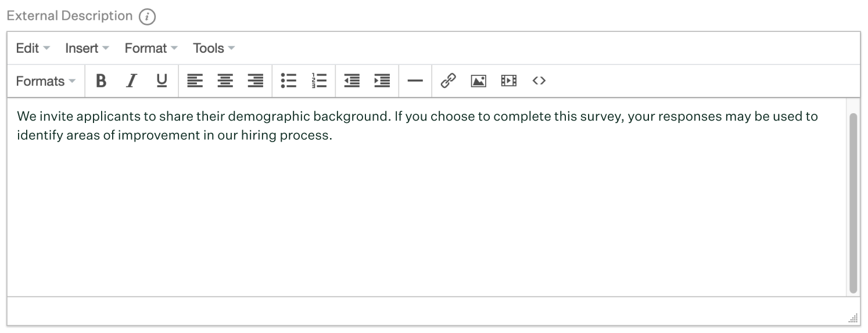Screen dimensions: 868x333
Task: Apply italic formatting
Action: pos(132,81)
